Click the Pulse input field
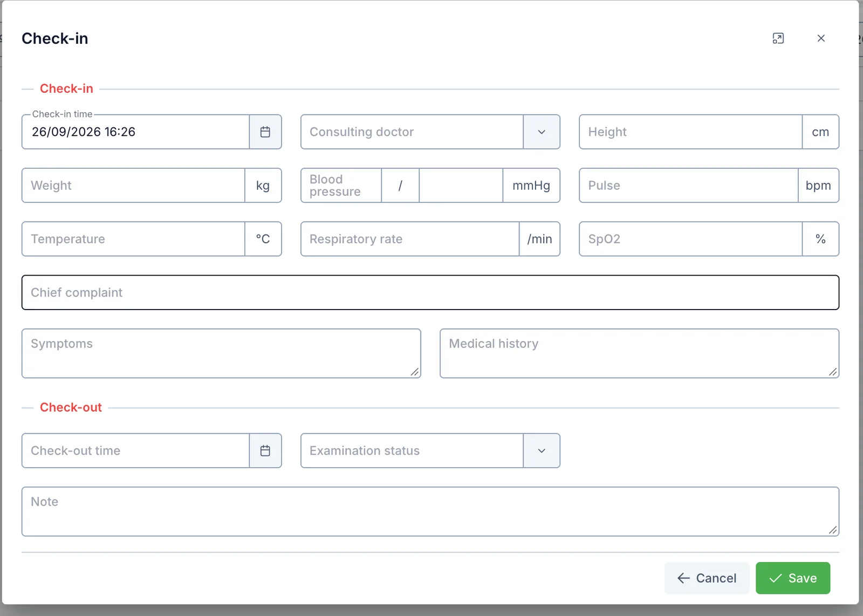The image size is (863, 616). (689, 186)
